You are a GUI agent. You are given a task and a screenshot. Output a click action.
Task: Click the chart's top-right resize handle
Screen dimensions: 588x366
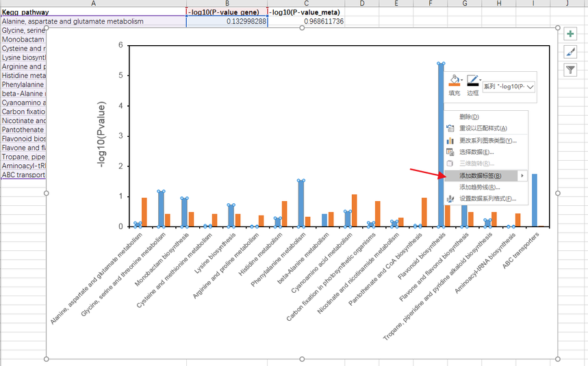558,28
